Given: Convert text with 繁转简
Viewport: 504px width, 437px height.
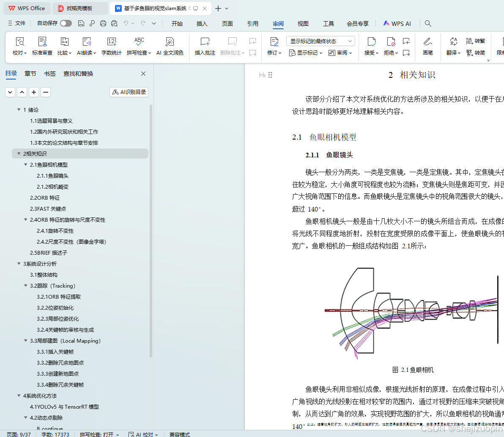Looking at the screenshot, I should 475,53.
